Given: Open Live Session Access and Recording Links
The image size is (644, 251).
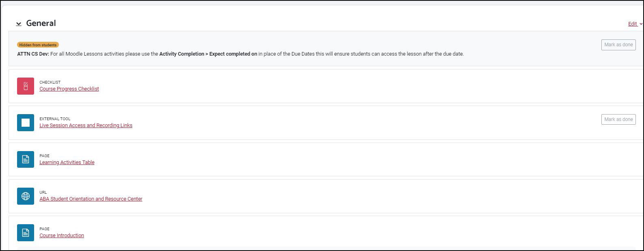Looking at the screenshot, I should (x=86, y=125).
